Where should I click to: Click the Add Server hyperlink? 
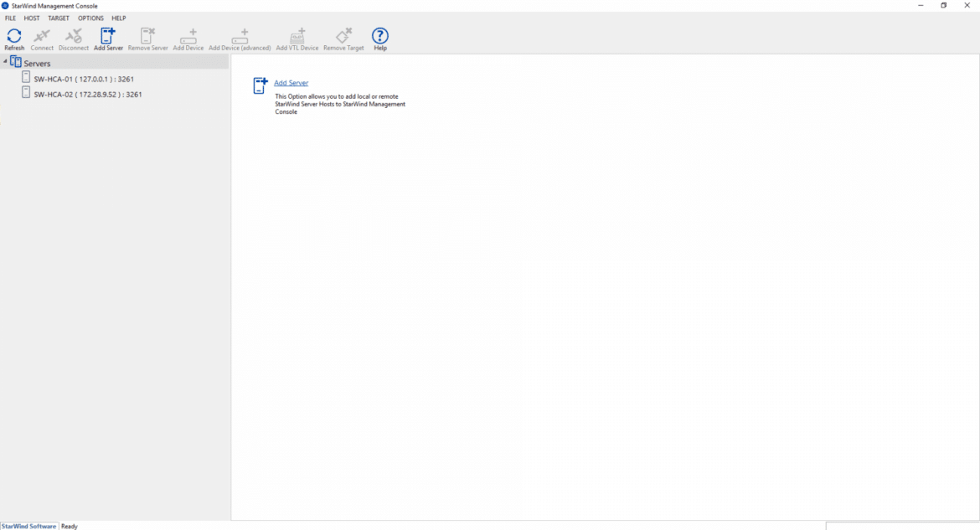pyautogui.click(x=291, y=83)
